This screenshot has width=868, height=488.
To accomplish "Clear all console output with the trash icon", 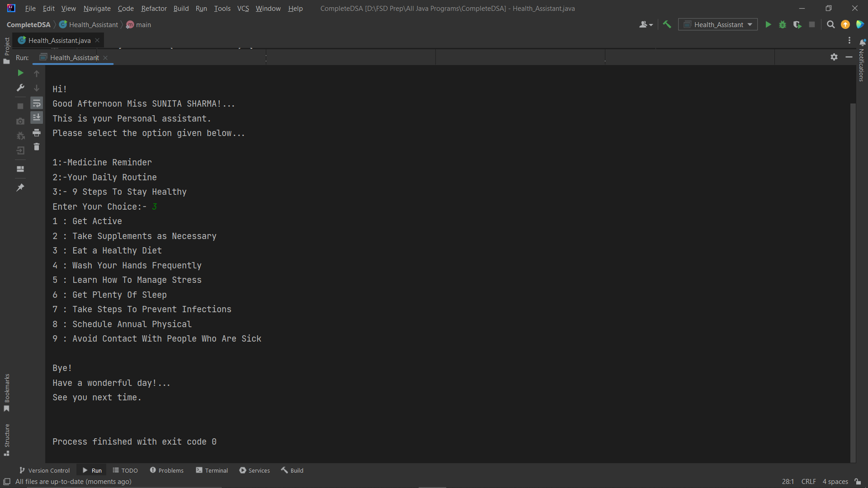I will tap(37, 147).
